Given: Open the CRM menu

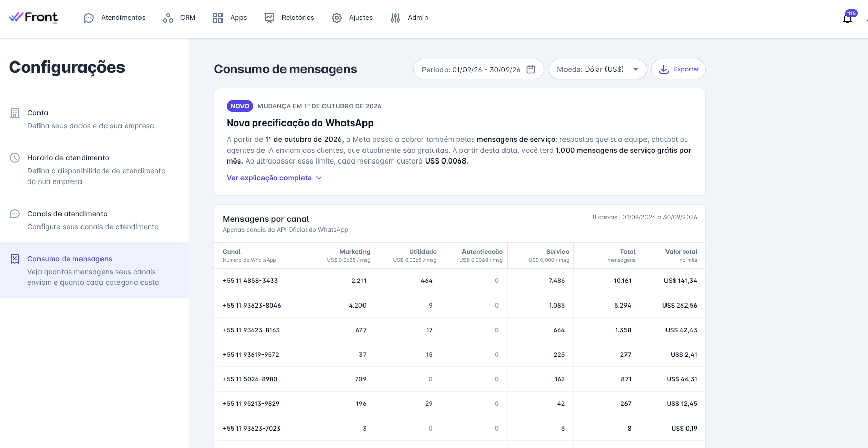Looking at the screenshot, I should [x=179, y=18].
